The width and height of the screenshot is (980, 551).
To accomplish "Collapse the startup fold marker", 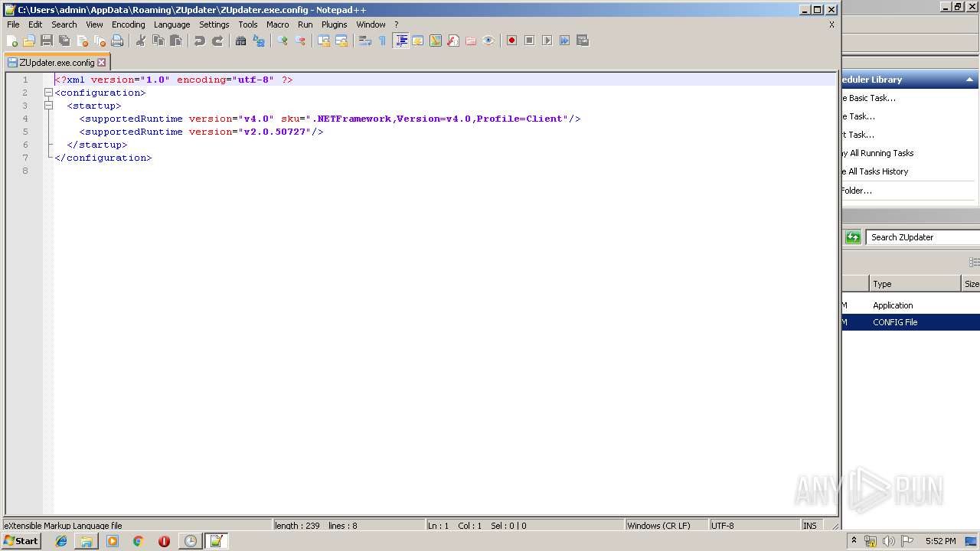I will click(x=48, y=106).
